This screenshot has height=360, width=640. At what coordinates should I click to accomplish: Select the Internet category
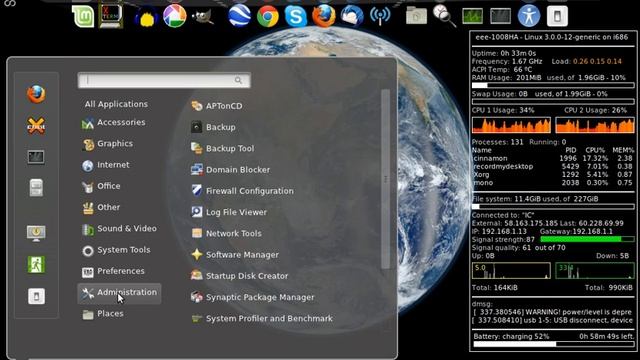[105, 165]
